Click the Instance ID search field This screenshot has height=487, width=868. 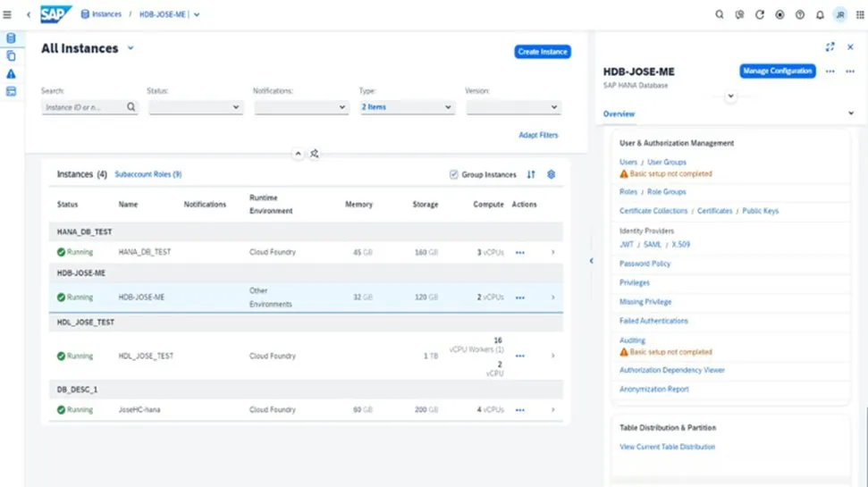click(x=84, y=107)
